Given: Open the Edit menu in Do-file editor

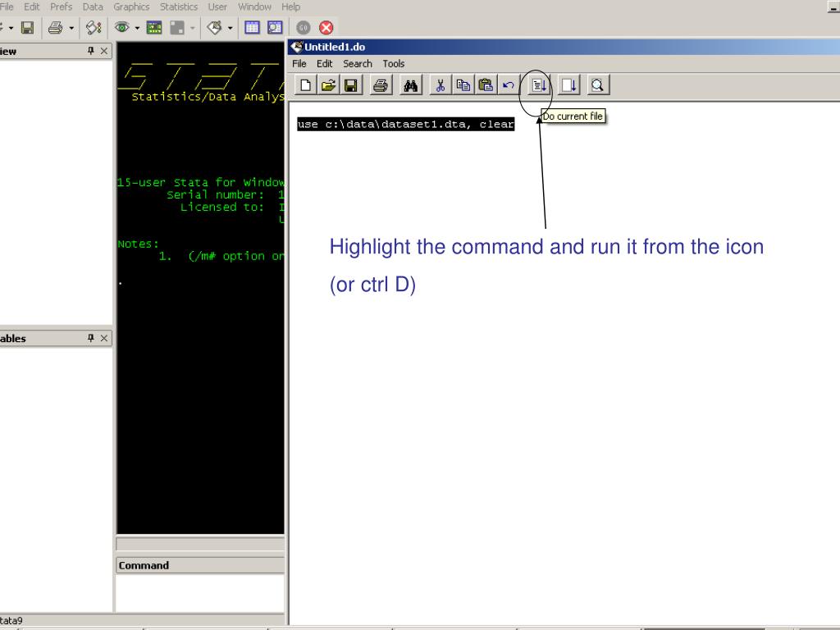Looking at the screenshot, I should tap(324, 63).
